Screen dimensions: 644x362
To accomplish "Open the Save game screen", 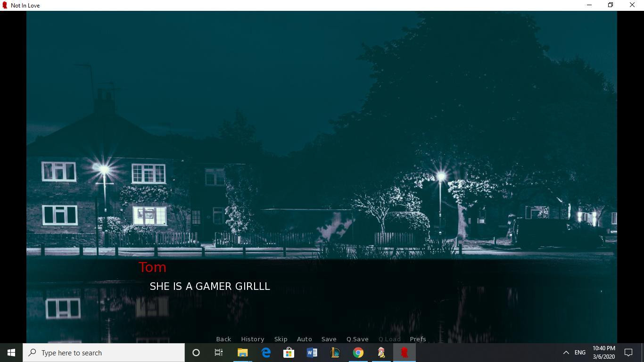I will click(329, 339).
